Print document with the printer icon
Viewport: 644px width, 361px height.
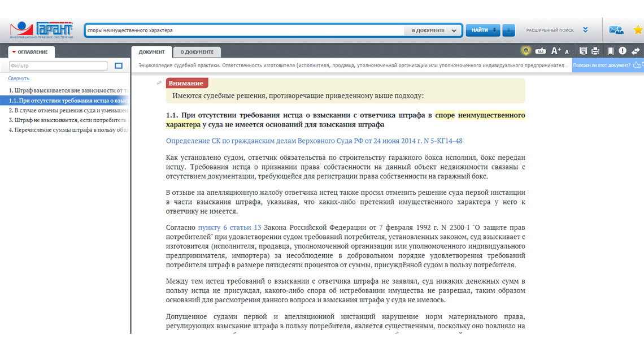click(595, 51)
